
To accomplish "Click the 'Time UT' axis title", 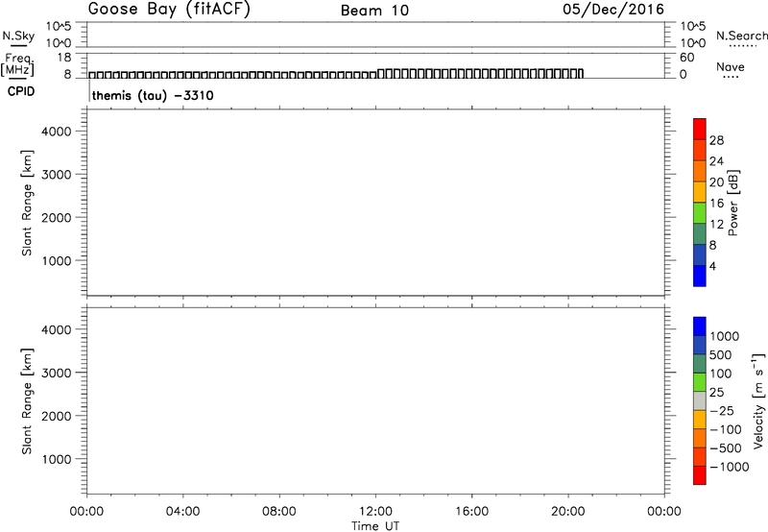I will 375,526.
